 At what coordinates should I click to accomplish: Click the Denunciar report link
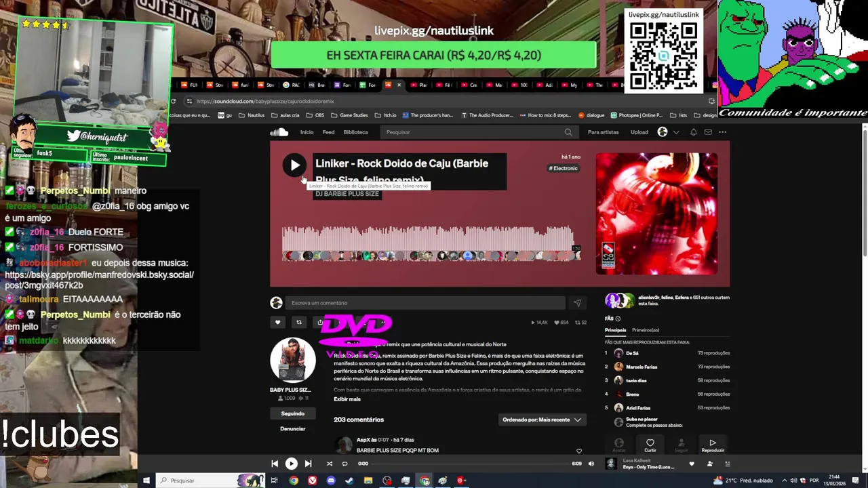point(293,429)
